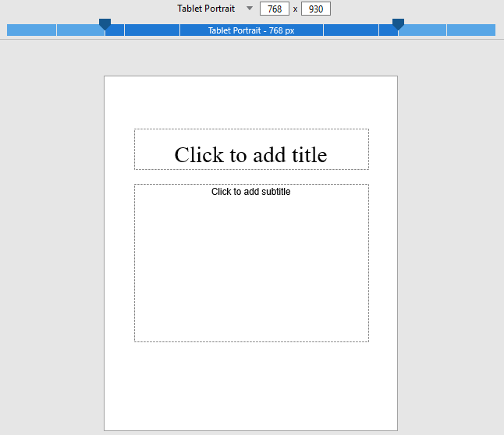Click the second segment from right in breakpoint bar

tap(422, 30)
